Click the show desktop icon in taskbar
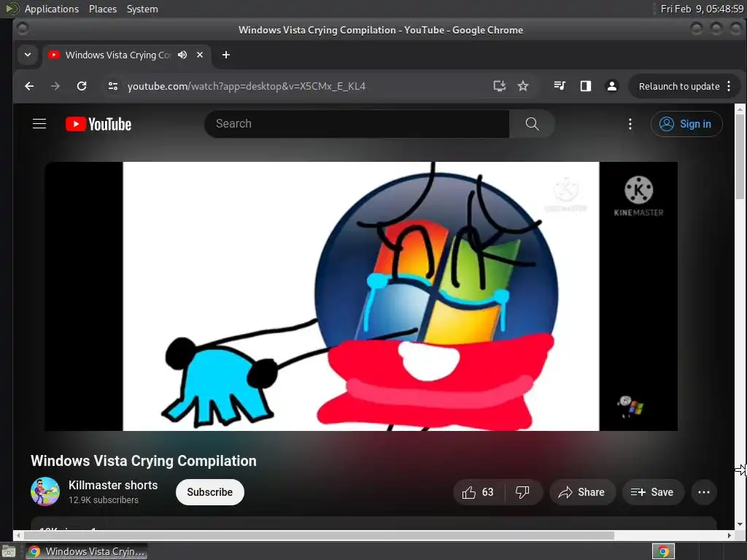The image size is (747, 560). tap(9, 552)
